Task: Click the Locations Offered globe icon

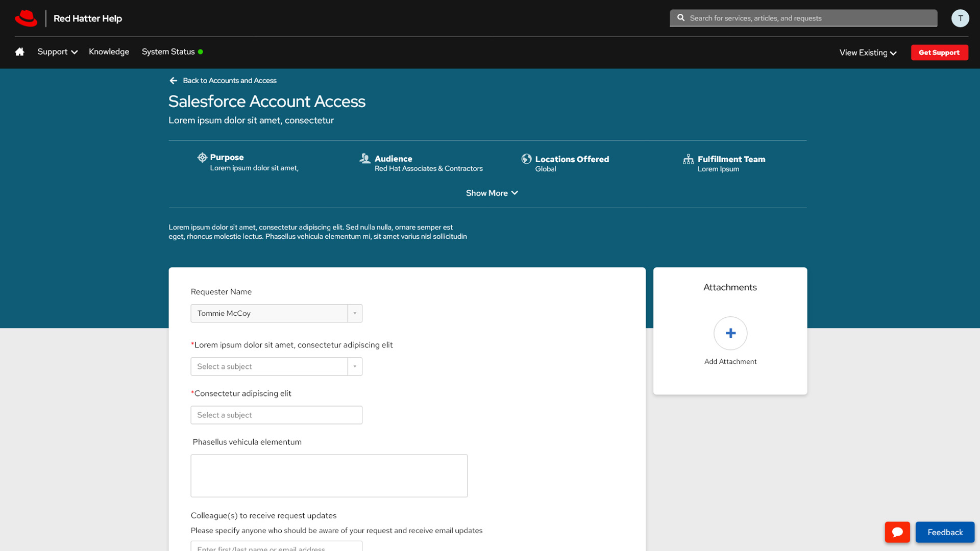Action: tap(526, 159)
